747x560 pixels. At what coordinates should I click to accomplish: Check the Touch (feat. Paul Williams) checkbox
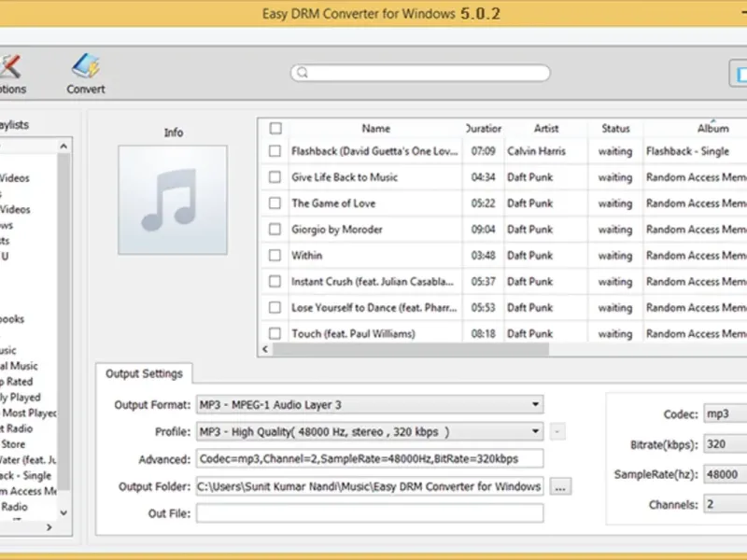(x=275, y=333)
